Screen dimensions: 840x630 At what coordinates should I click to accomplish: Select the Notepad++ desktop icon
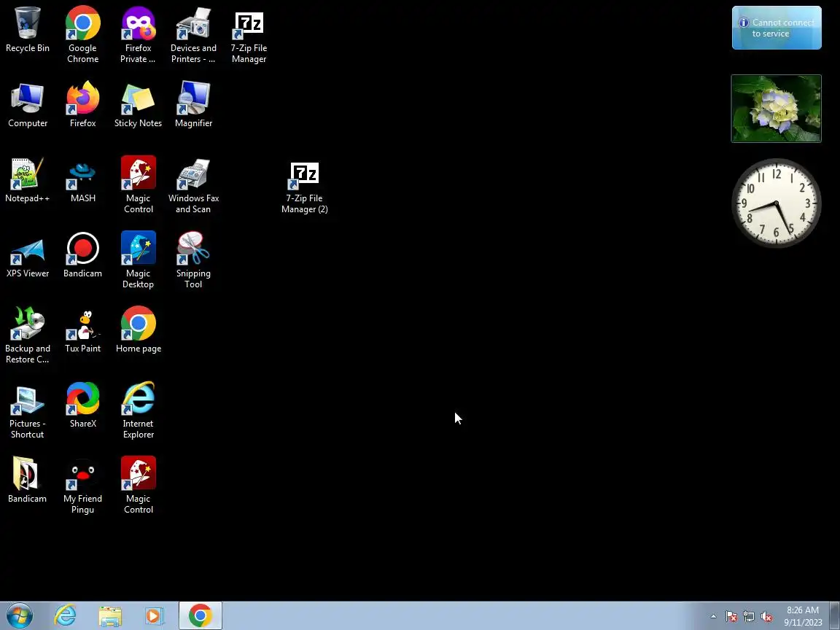click(x=27, y=179)
